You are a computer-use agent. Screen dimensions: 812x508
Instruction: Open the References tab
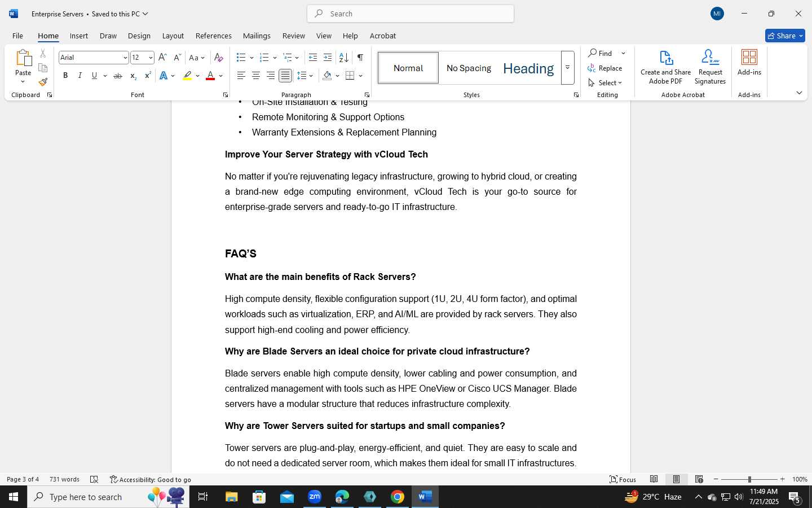(213, 36)
